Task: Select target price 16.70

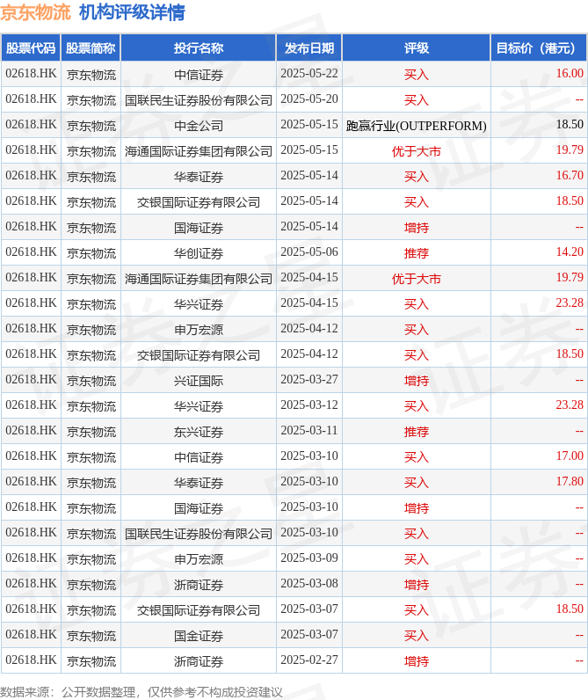Action: 570,176
